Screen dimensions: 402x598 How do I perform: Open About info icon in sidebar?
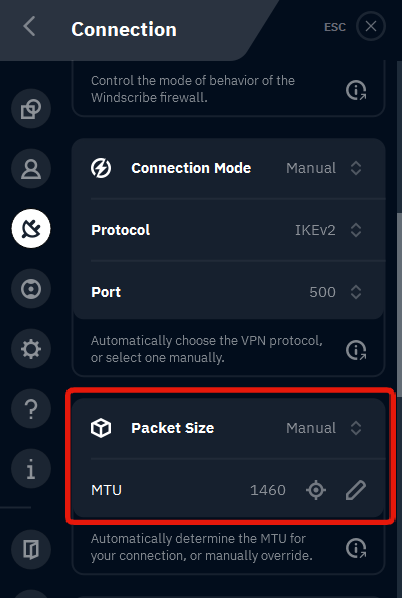click(31, 469)
